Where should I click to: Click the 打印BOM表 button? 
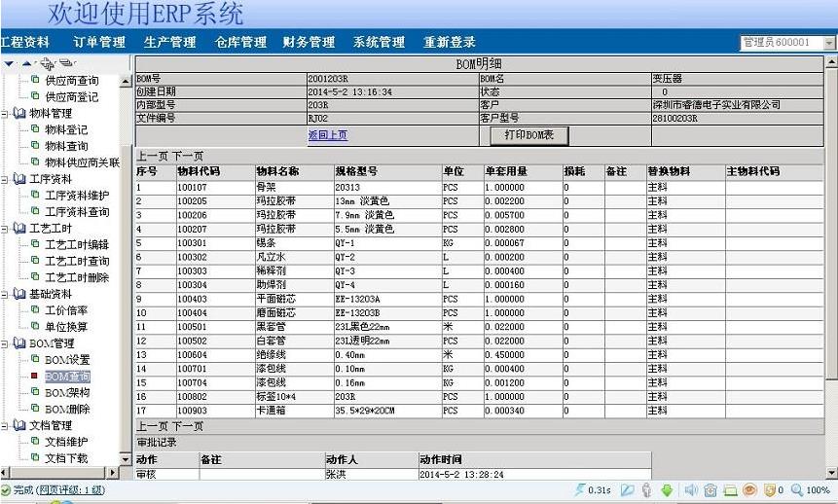click(x=528, y=135)
